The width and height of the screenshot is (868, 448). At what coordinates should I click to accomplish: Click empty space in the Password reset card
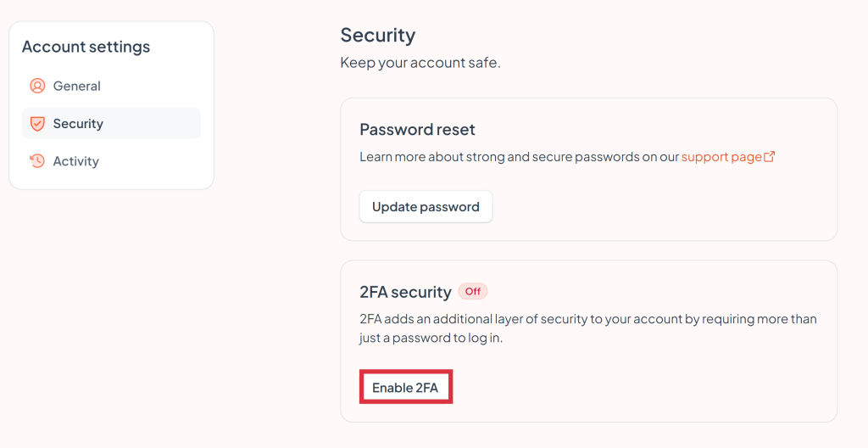pos(661,208)
